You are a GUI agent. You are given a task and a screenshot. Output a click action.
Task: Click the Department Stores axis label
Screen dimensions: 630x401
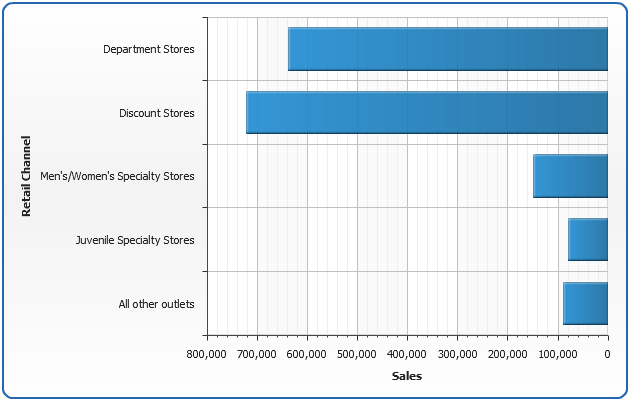pos(149,49)
